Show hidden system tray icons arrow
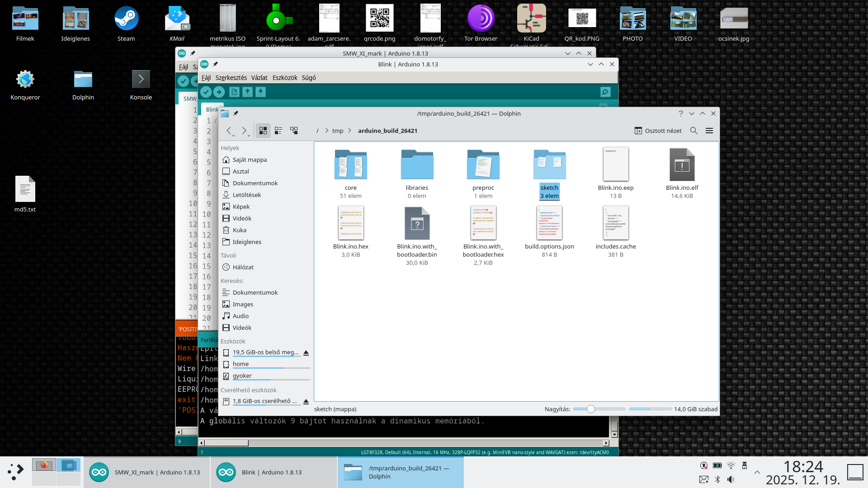 [x=757, y=472]
